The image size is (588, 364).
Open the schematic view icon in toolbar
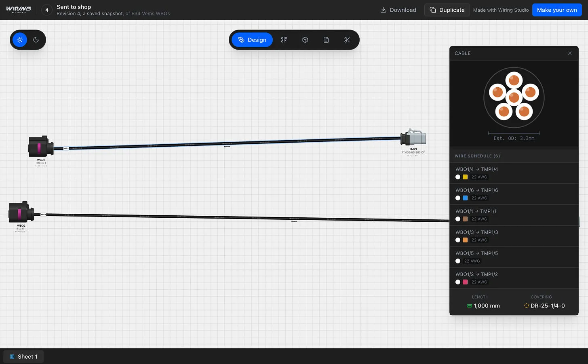pyautogui.click(x=284, y=40)
